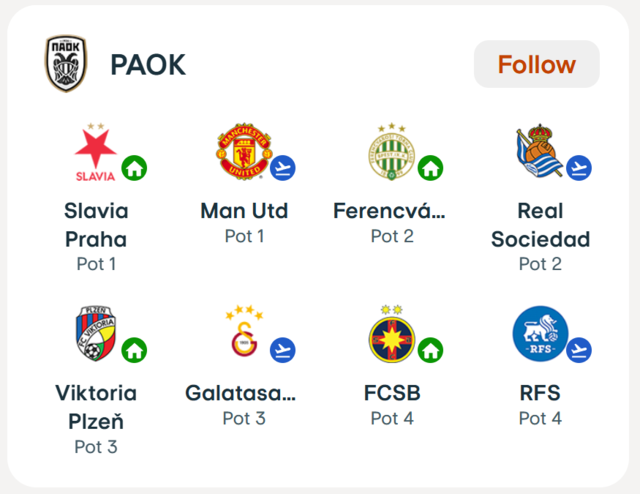Click the blue RFS lion badge
The height and width of the screenshot is (494, 640).
540,333
